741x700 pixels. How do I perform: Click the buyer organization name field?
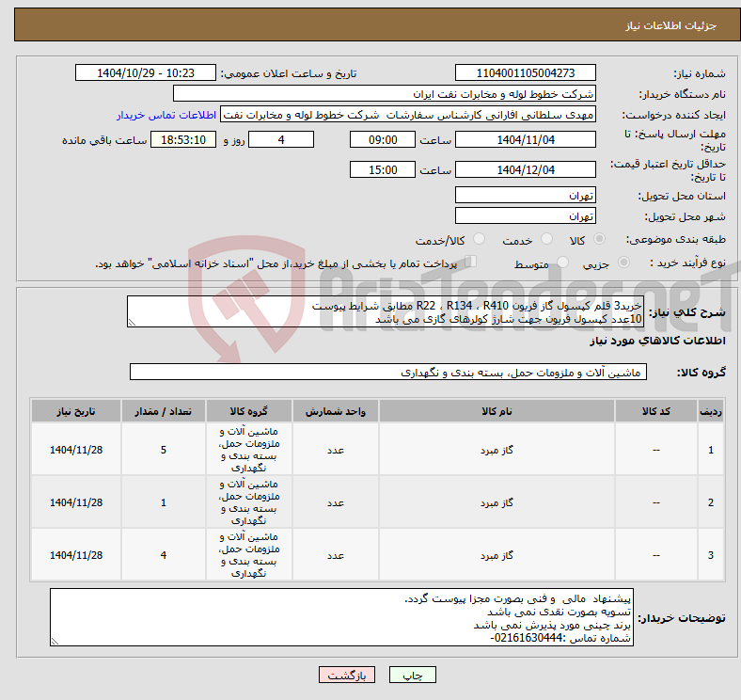(385, 94)
